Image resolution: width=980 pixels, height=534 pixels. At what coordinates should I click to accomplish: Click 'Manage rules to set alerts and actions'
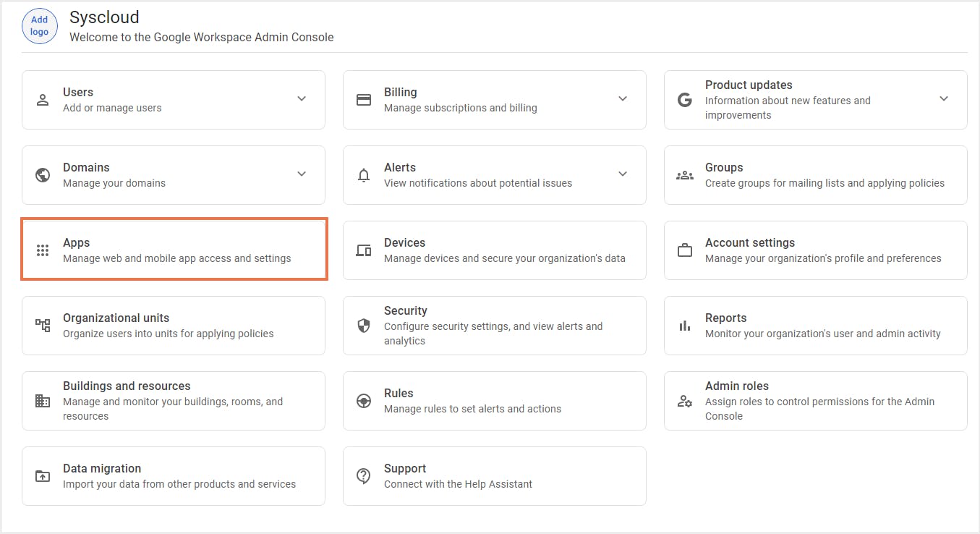pos(472,409)
